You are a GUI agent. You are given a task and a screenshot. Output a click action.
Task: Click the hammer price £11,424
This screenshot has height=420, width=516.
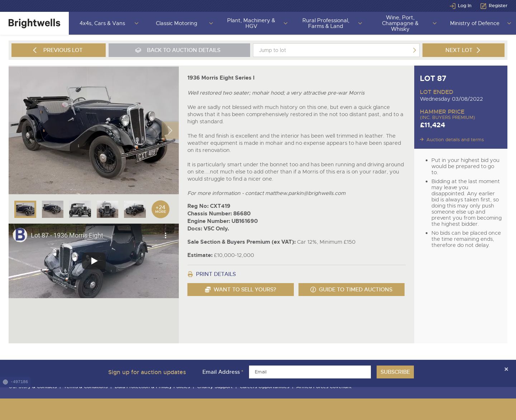(x=433, y=125)
